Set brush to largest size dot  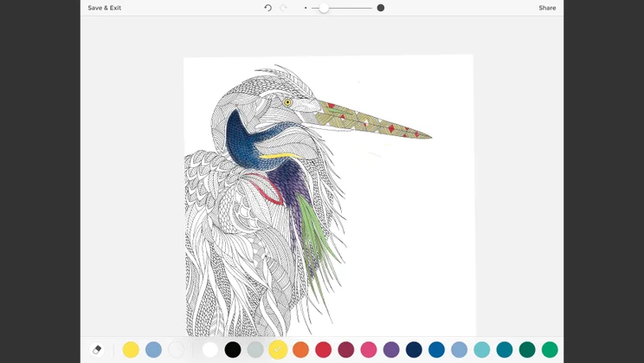click(381, 8)
